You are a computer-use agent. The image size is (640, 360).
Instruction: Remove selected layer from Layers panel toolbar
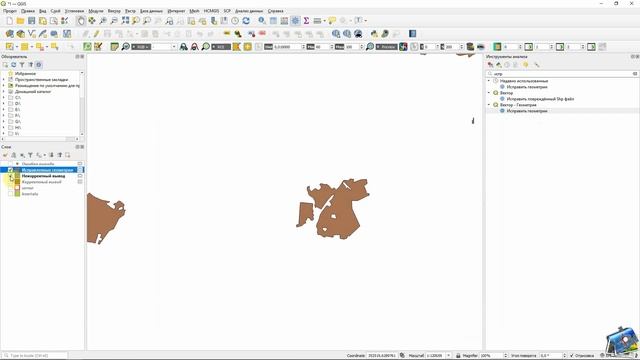click(x=68, y=155)
